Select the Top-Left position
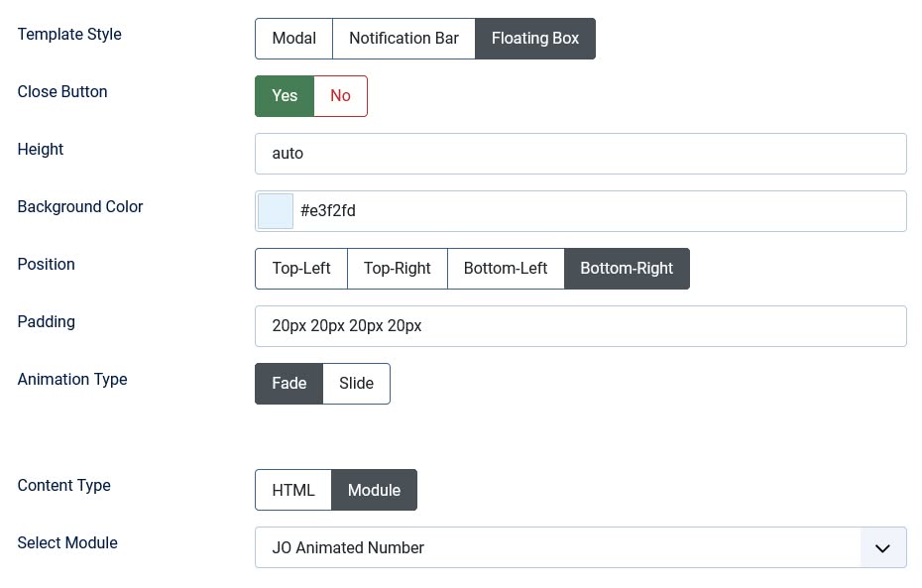The width and height of the screenshot is (922, 588). [300, 268]
